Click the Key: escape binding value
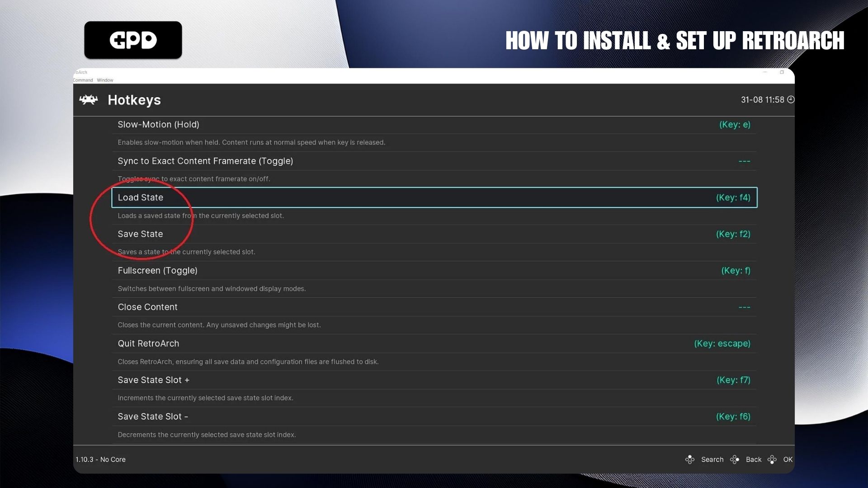This screenshot has height=488, width=868. (x=722, y=344)
